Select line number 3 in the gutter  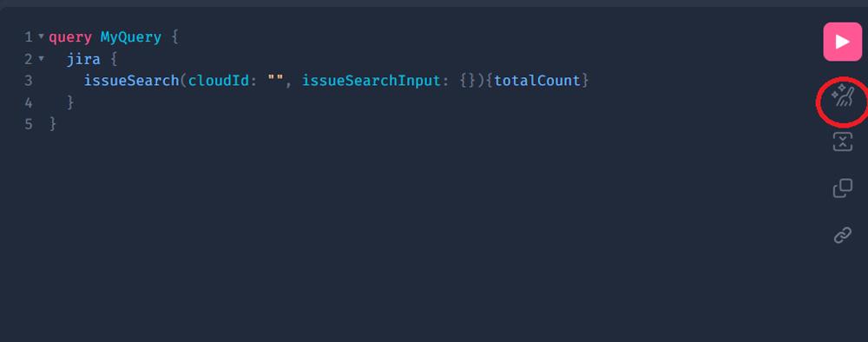click(29, 81)
